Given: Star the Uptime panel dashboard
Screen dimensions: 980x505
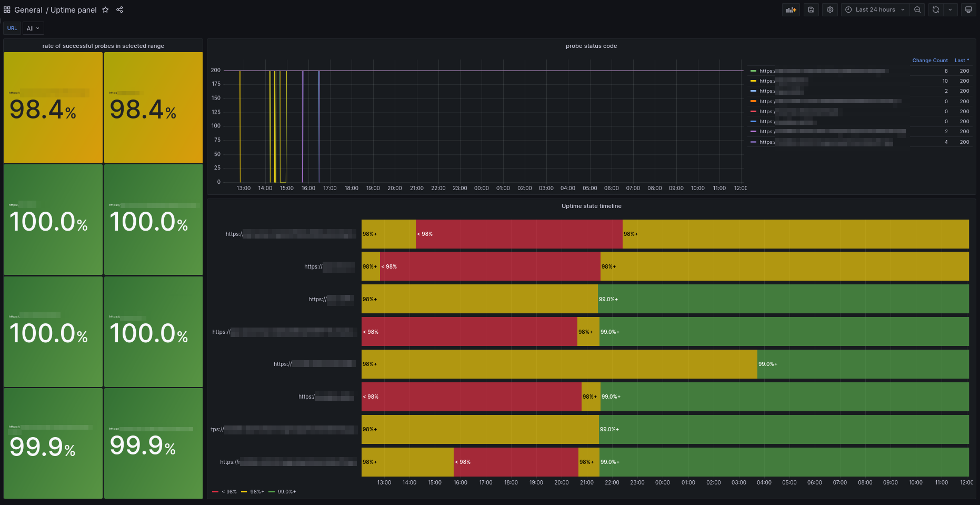Looking at the screenshot, I should pyautogui.click(x=105, y=9).
